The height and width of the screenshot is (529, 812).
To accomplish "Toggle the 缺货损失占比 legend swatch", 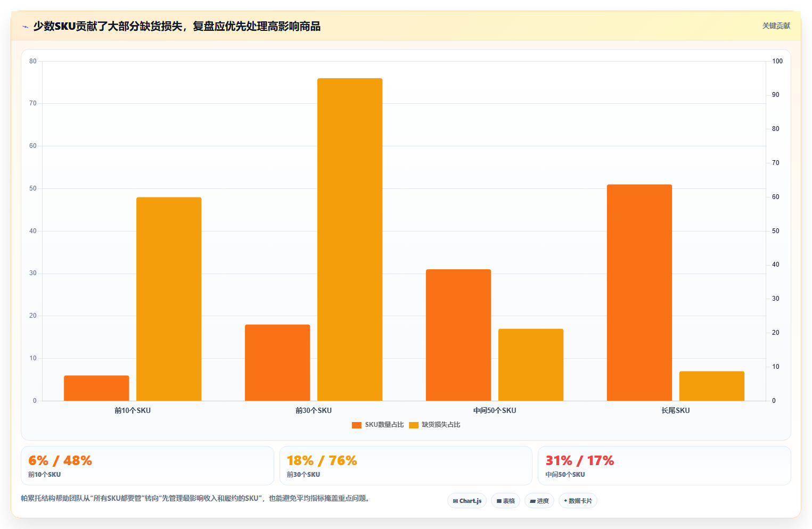I will [414, 425].
